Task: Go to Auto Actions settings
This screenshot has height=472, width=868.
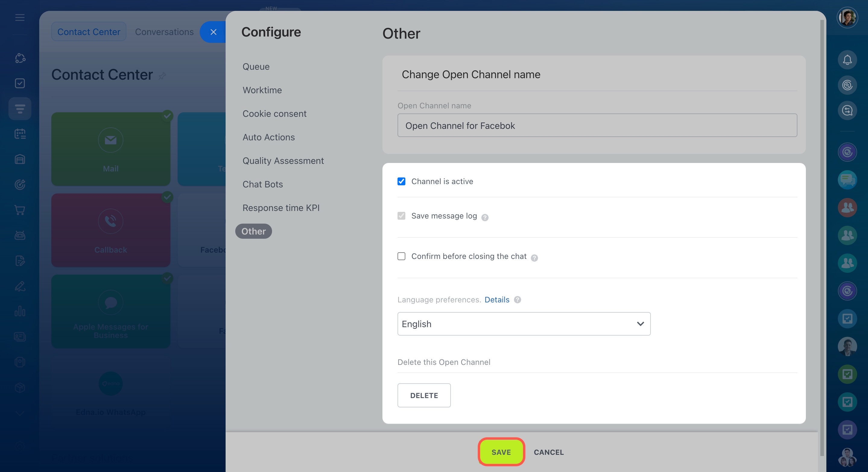Action: click(268, 137)
